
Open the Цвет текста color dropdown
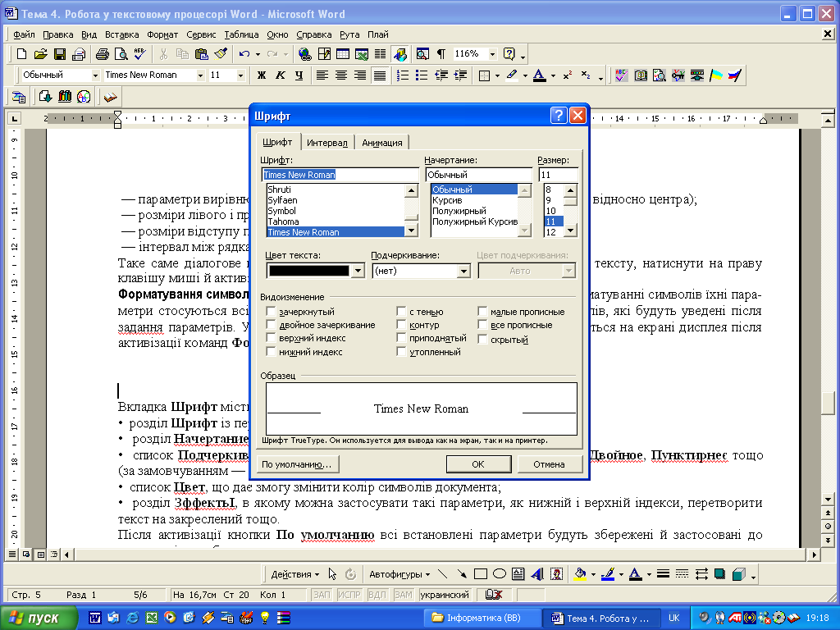pos(358,271)
